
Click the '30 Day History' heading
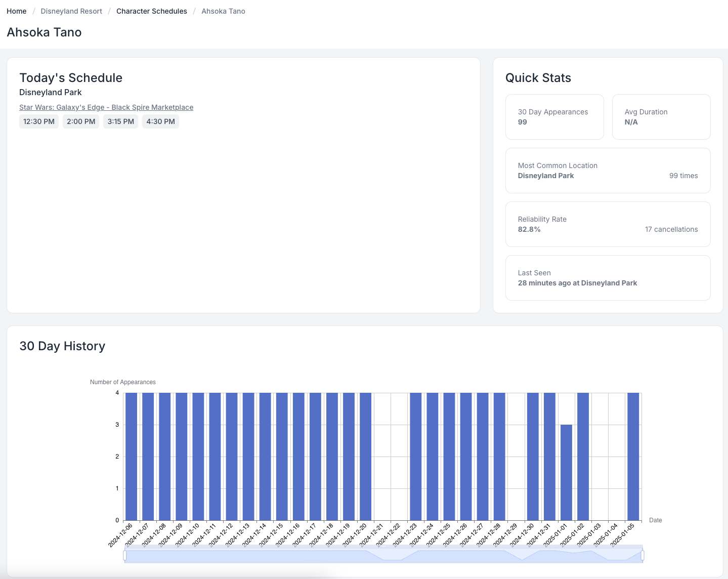[x=62, y=346]
